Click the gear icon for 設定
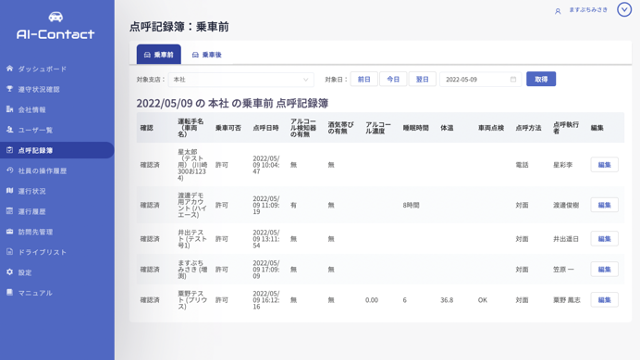640x360 pixels. pyautogui.click(x=9, y=272)
